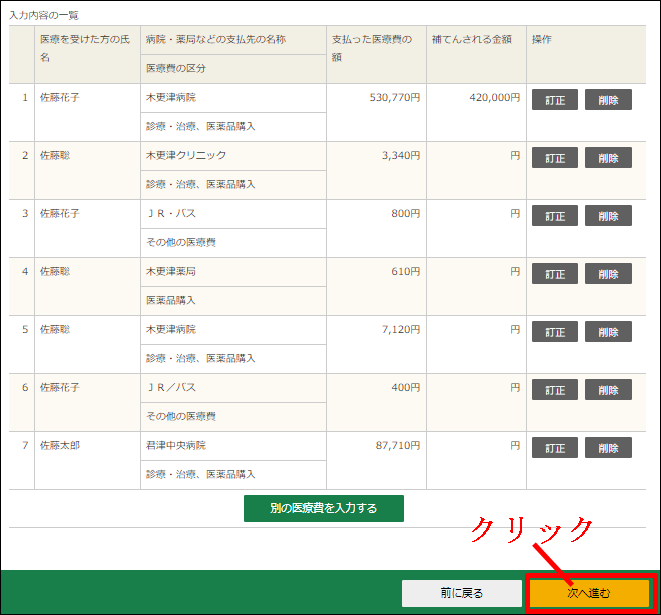Click the amount 400円
Viewport: 661px width, 615px height.
coord(406,387)
